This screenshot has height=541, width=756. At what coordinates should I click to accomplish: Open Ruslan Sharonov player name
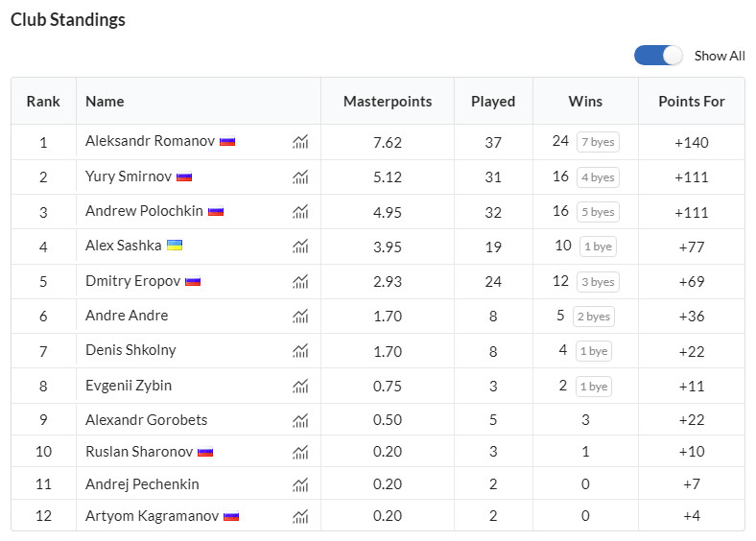coord(139,452)
